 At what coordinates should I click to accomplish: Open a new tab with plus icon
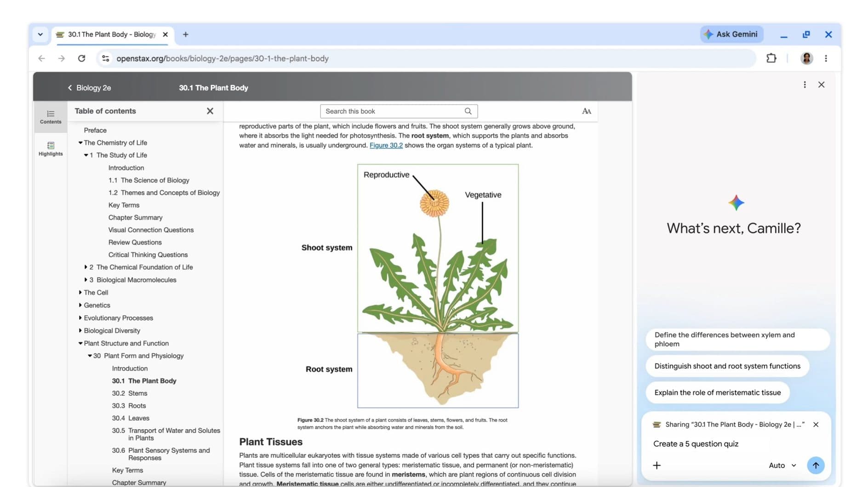tap(185, 34)
